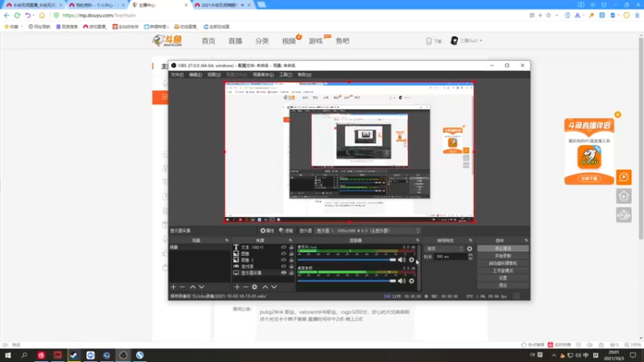
Task: Click the stop streaming button in OBS controls
Action: [502, 249]
